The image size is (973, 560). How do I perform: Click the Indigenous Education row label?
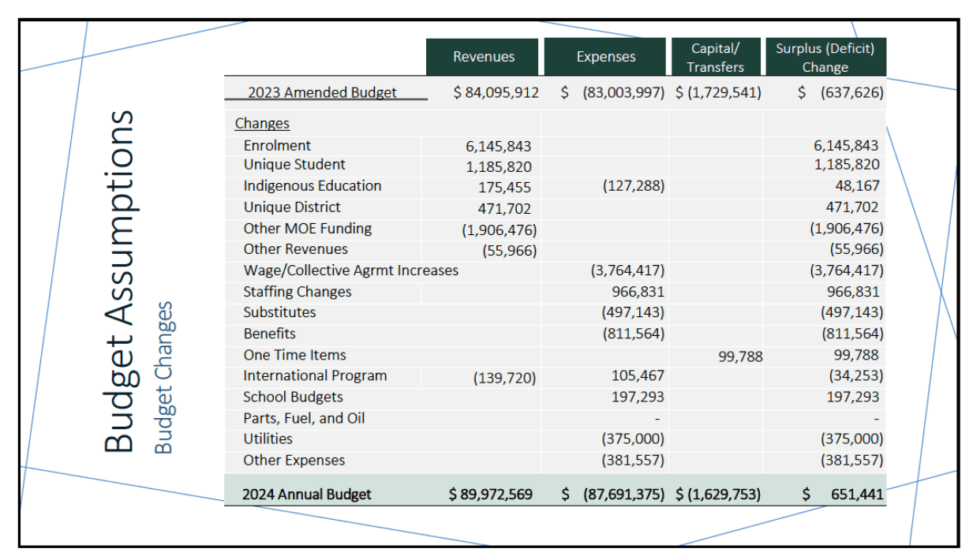[x=312, y=186]
